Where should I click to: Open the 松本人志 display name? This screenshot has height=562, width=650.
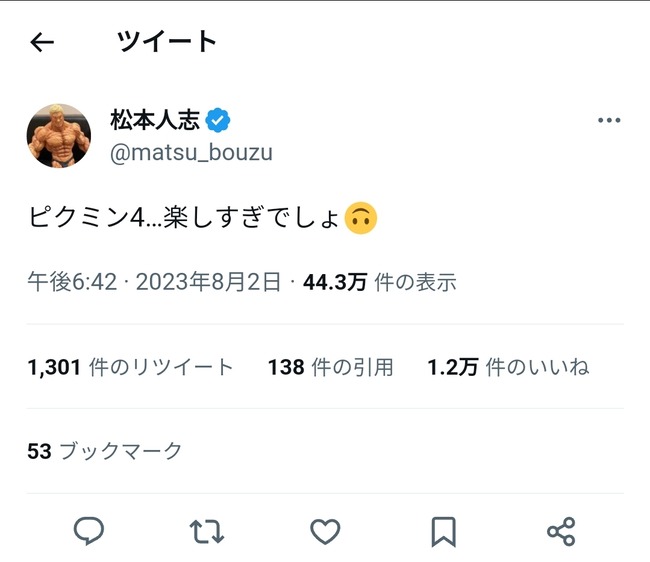click(x=154, y=121)
